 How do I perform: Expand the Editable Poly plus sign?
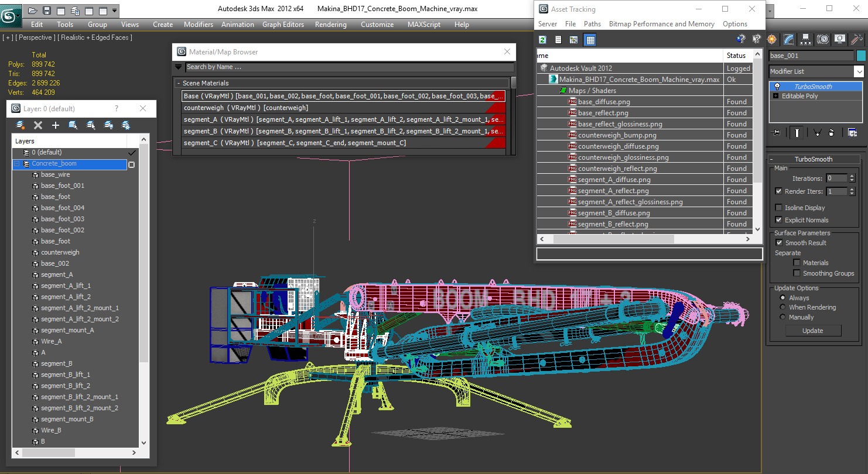coord(776,96)
